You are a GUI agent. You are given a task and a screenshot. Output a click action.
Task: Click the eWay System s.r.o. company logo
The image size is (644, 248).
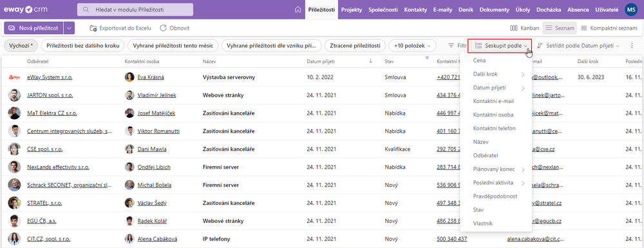pos(14,77)
